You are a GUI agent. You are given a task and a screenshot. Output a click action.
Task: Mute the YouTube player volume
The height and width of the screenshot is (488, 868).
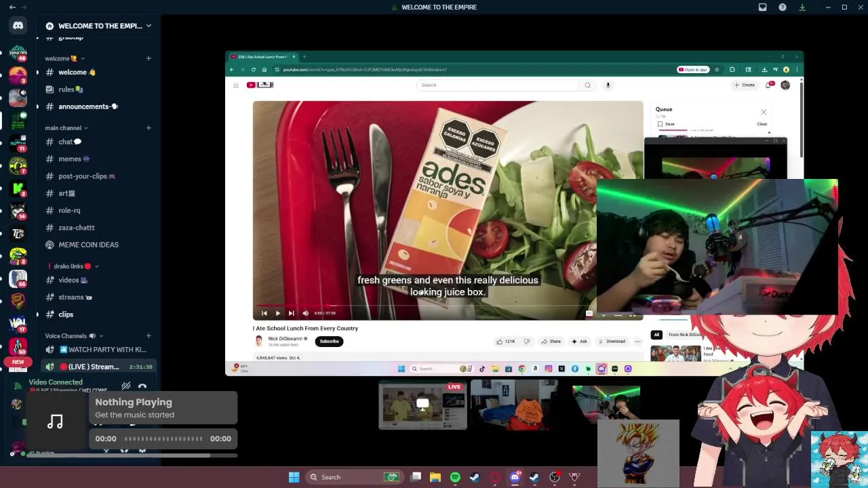(305, 313)
